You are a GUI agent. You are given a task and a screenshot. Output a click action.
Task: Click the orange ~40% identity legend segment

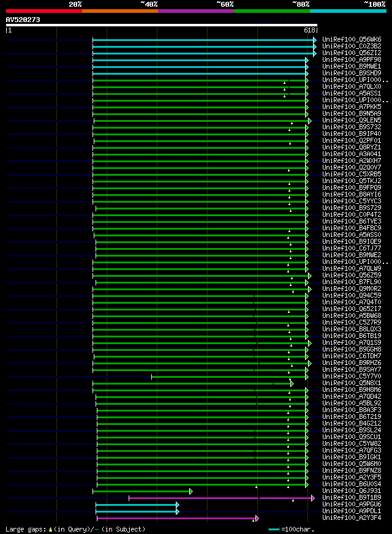[120, 11]
